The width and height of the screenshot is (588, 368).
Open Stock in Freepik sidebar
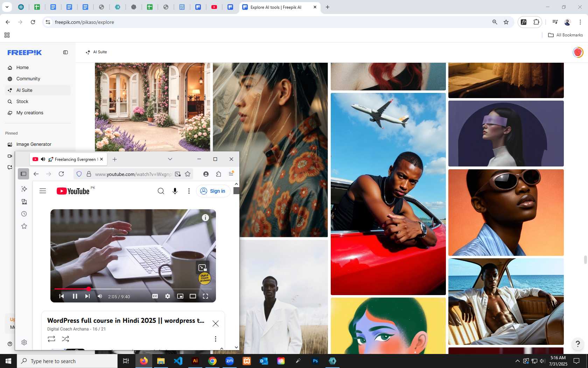22,102
